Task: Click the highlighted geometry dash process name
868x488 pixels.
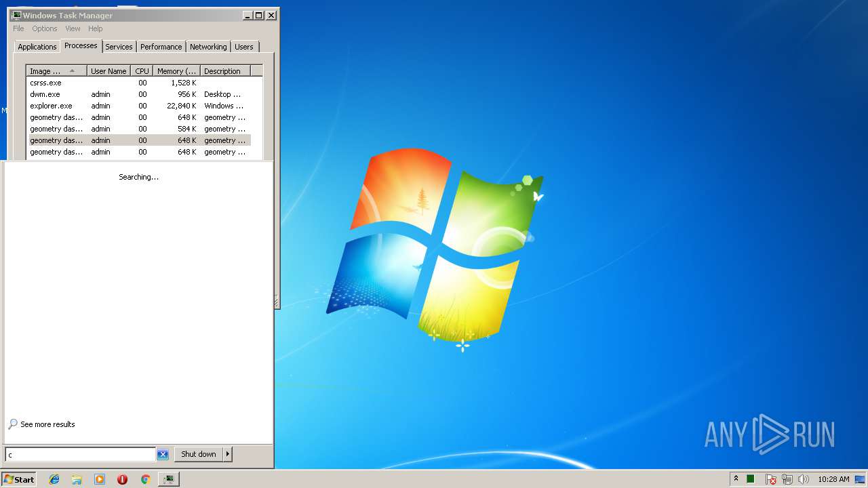Action: 56,140
